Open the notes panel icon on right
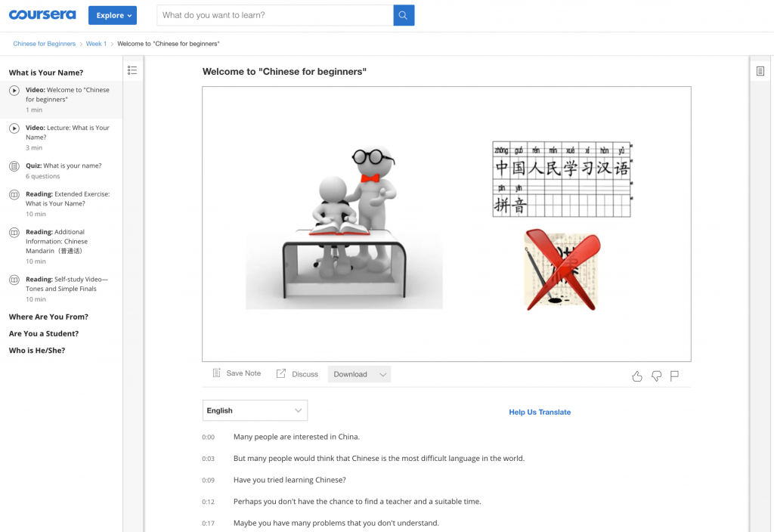This screenshot has height=532, width=774. tap(760, 71)
